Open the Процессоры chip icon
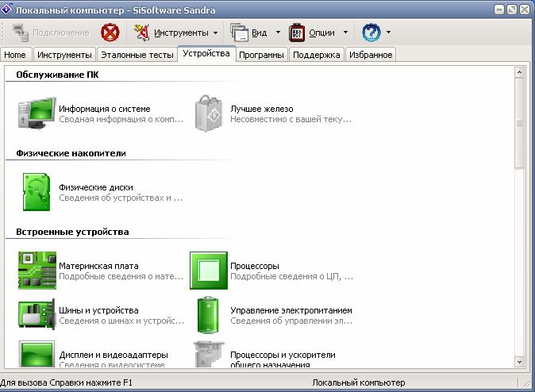Screen dimensions: 535x392 (x=209, y=271)
